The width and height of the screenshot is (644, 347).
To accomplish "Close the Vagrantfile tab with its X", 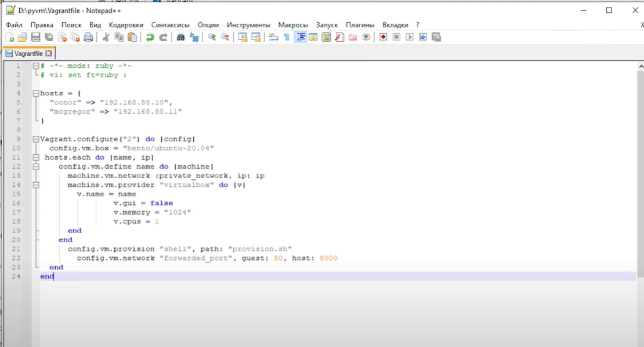I will point(49,52).
